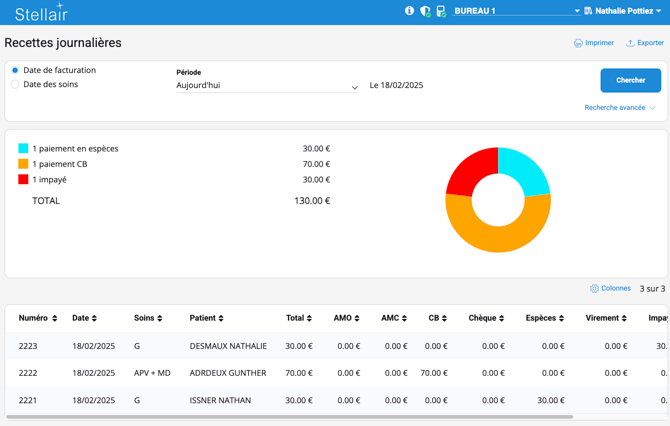670x426 pixels.
Task: Click the card reader status icon
Action: click(440, 12)
